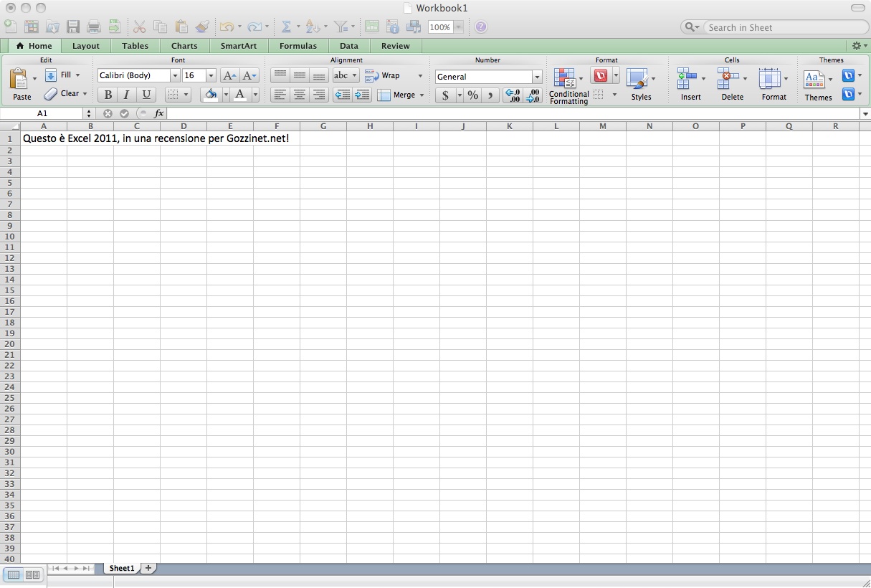Toggle top vertical alignment
Image resolution: width=871 pixels, height=588 pixels.
point(280,75)
